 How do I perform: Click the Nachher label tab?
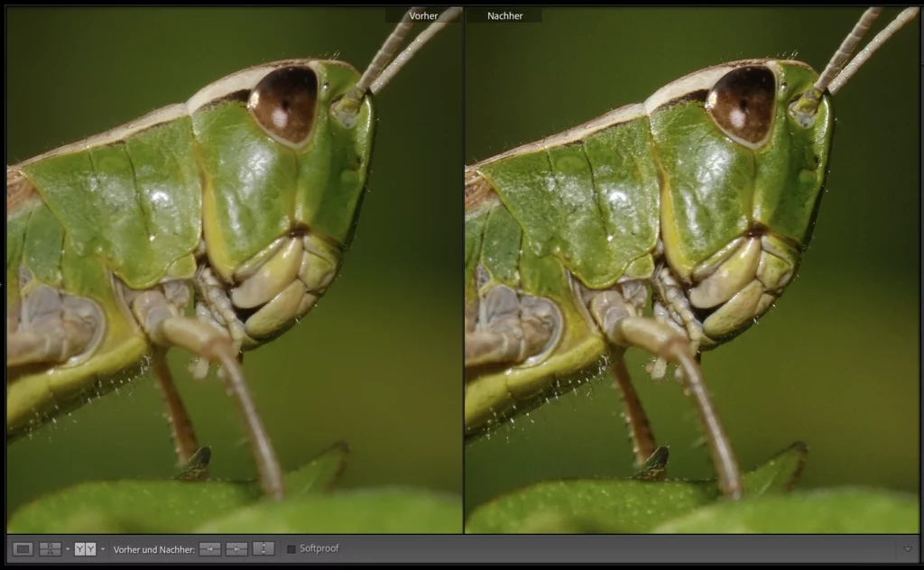[505, 15]
